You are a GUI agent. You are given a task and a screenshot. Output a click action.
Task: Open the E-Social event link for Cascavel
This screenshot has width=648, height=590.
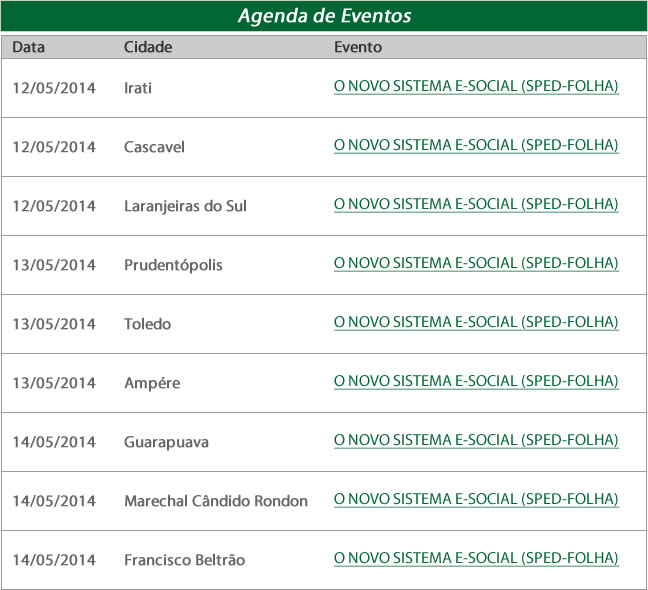[x=476, y=146]
